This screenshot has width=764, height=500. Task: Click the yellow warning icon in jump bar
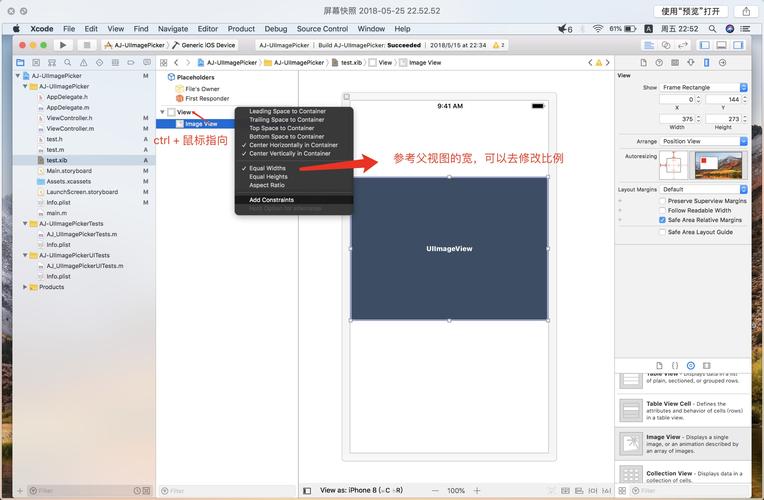(599, 62)
